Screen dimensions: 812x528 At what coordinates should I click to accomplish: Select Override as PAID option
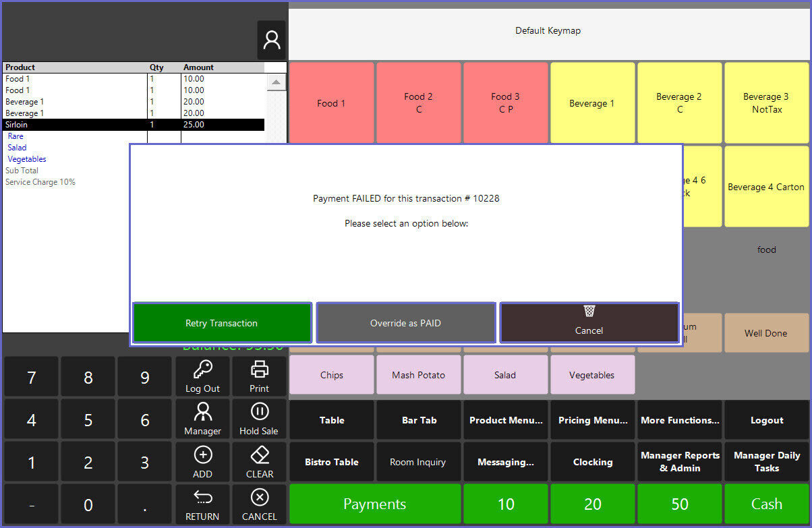tap(405, 323)
